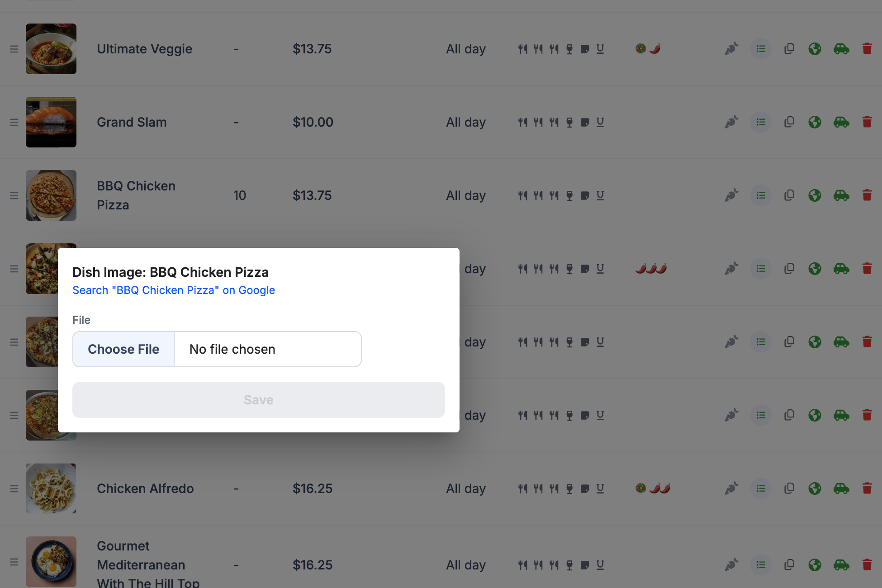Toggle the delivery car icon for Grand Slam
This screenshot has width=882, height=588.
pyautogui.click(x=841, y=122)
